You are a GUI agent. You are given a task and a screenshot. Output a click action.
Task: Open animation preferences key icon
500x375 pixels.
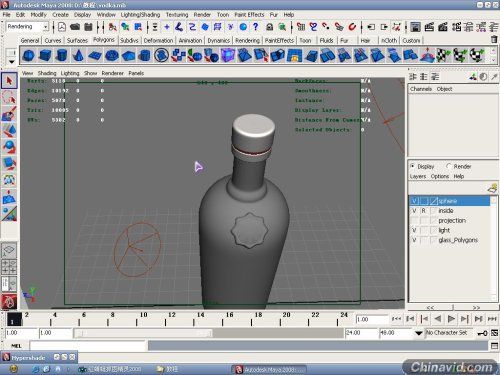coord(495,333)
